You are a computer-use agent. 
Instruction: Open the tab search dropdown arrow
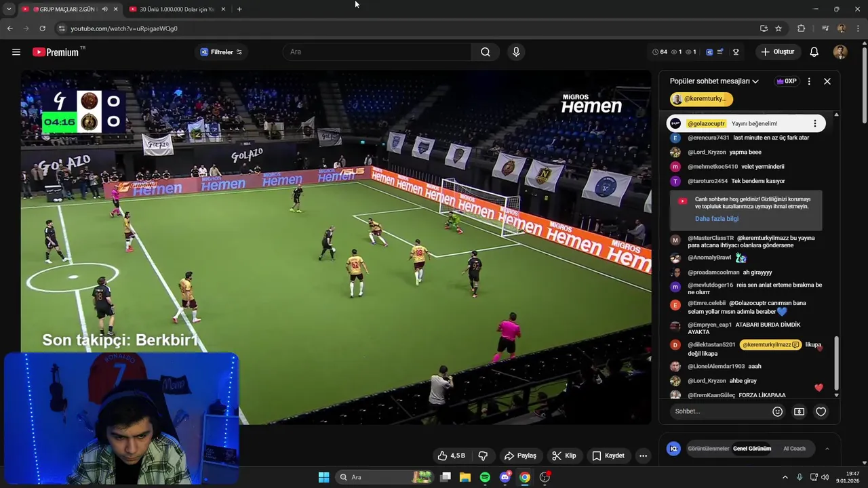[x=9, y=9]
